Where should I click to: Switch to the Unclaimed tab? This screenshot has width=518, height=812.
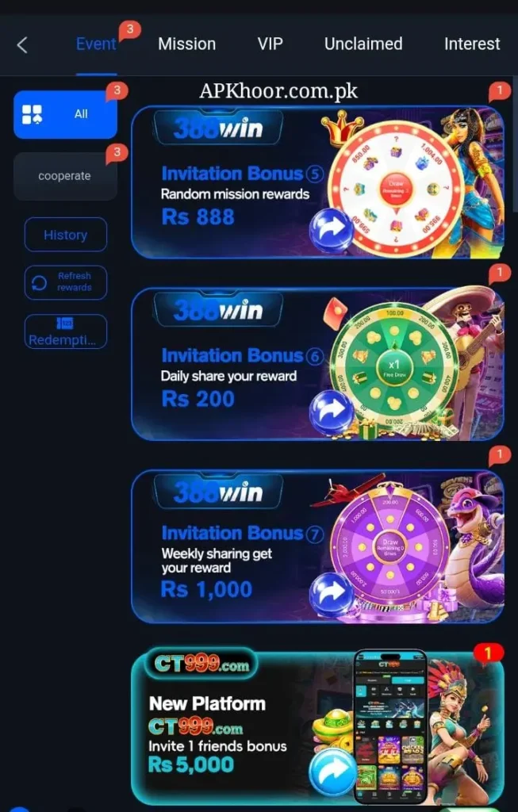tap(363, 44)
